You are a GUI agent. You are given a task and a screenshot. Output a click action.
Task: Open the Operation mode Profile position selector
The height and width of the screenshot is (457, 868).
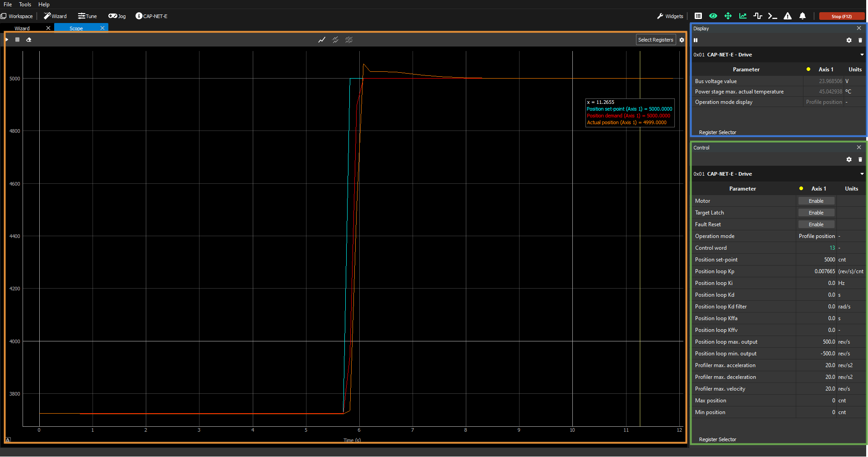click(817, 236)
